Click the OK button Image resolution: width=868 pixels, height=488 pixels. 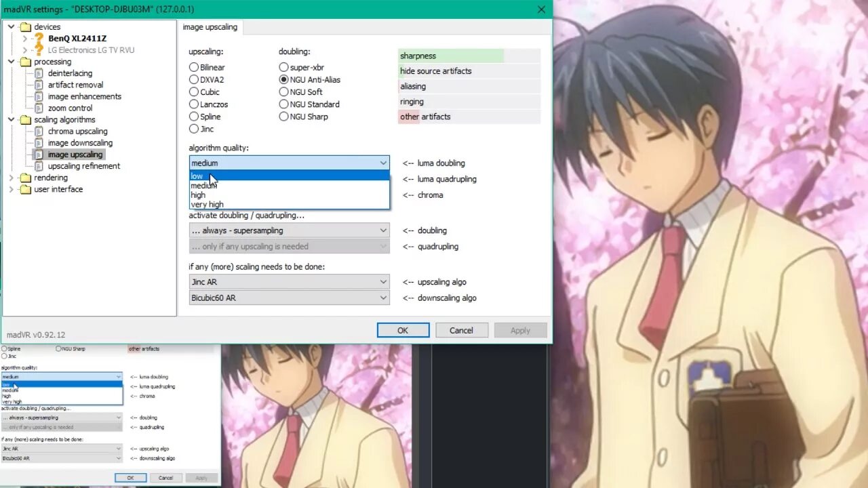(x=403, y=330)
